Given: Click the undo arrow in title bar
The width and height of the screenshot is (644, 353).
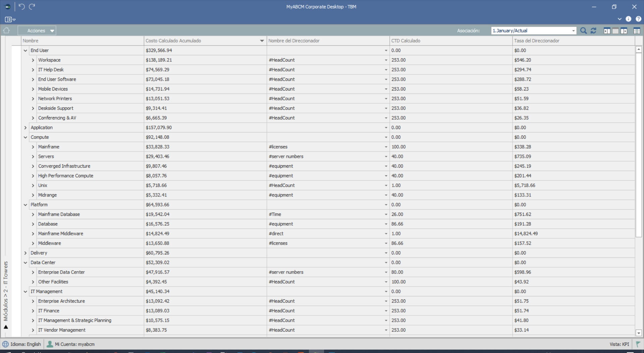Looking at the screenshot, I should 22,7.
